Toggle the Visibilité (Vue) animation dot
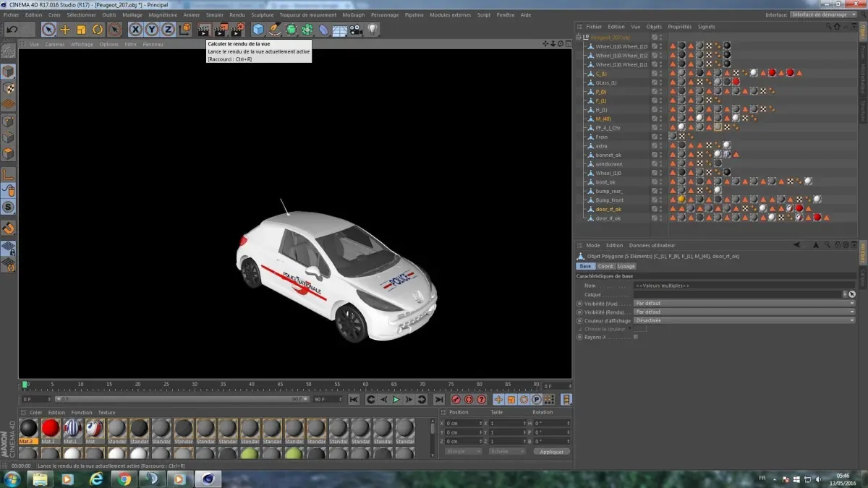The image size is (868, 488). click(579, 304)
